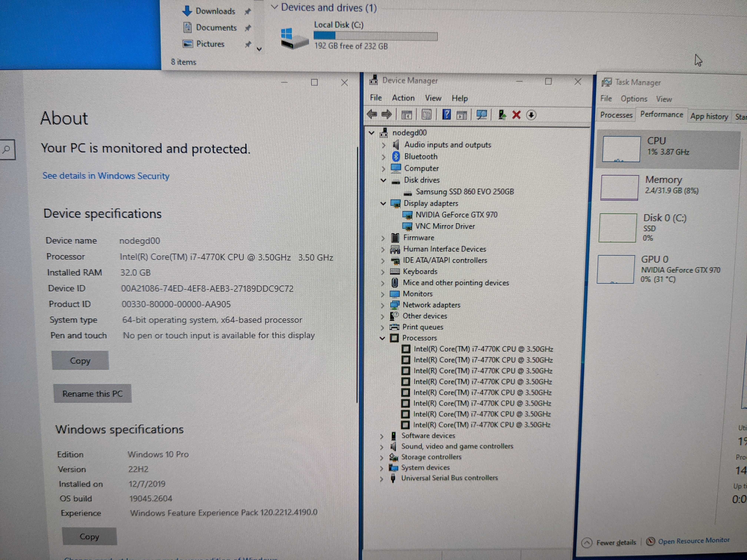The width and height of the screenshot is (747, 560).
Task: Select the VNC Mirror Driver entry
Action: click(445, 226)
